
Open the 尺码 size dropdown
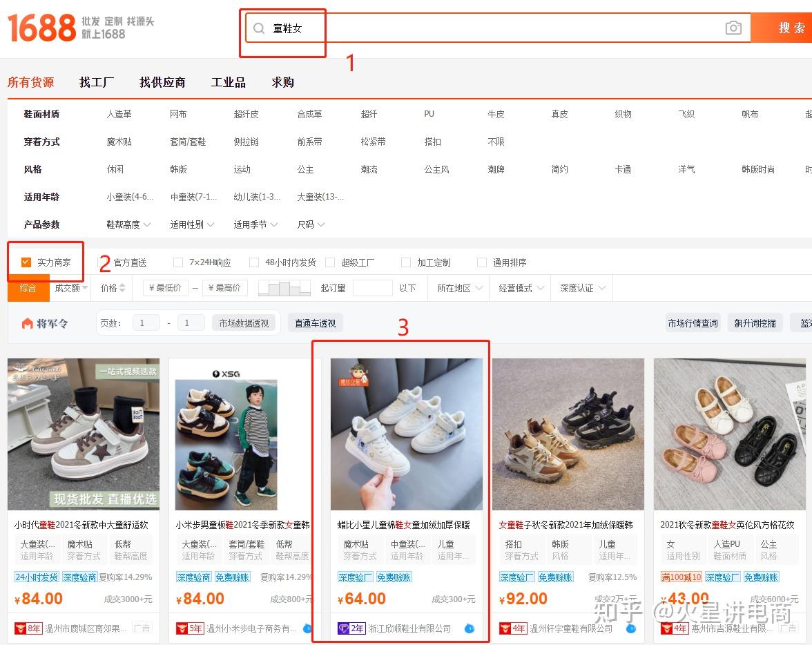tap(311, 224)
